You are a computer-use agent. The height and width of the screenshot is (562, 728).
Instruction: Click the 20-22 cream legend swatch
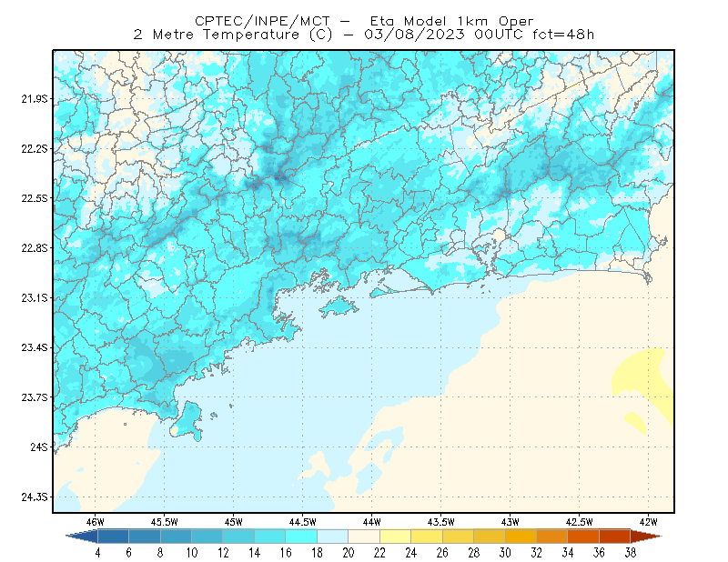(x=364, y=537)
